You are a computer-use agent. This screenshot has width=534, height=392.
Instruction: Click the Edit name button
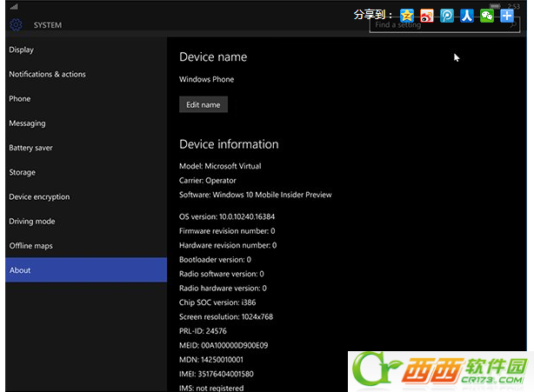coord(204,104)
